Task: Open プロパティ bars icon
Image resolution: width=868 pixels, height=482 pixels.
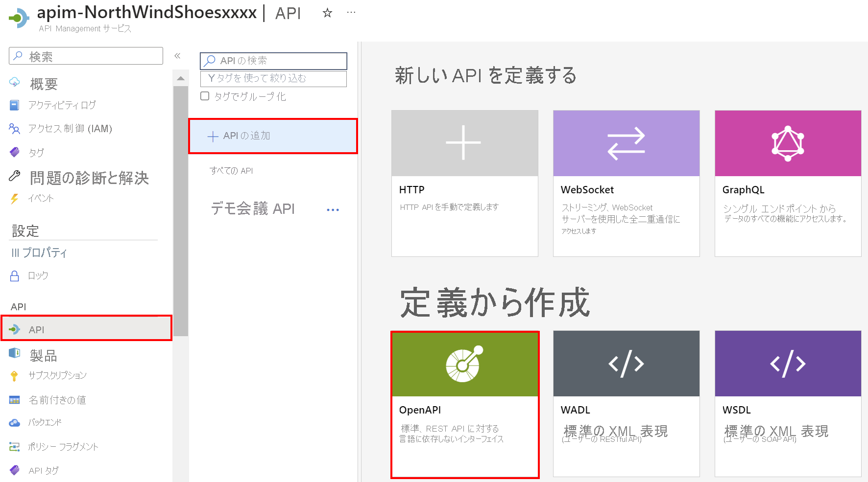Action: 15,253
